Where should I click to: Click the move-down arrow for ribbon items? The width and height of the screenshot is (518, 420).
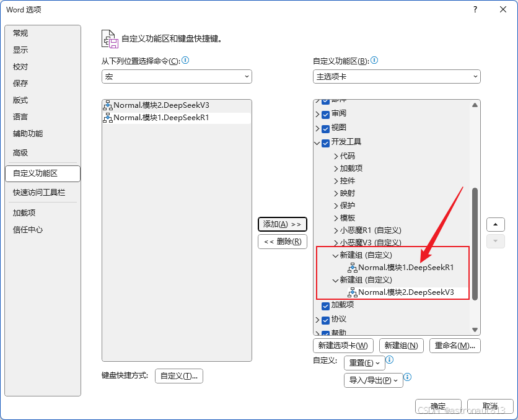pos(495,241)
